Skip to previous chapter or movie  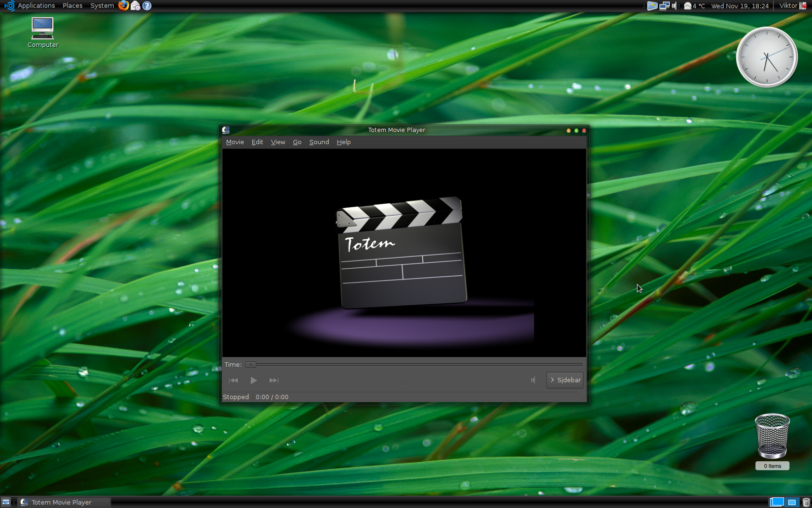[233, 380]
